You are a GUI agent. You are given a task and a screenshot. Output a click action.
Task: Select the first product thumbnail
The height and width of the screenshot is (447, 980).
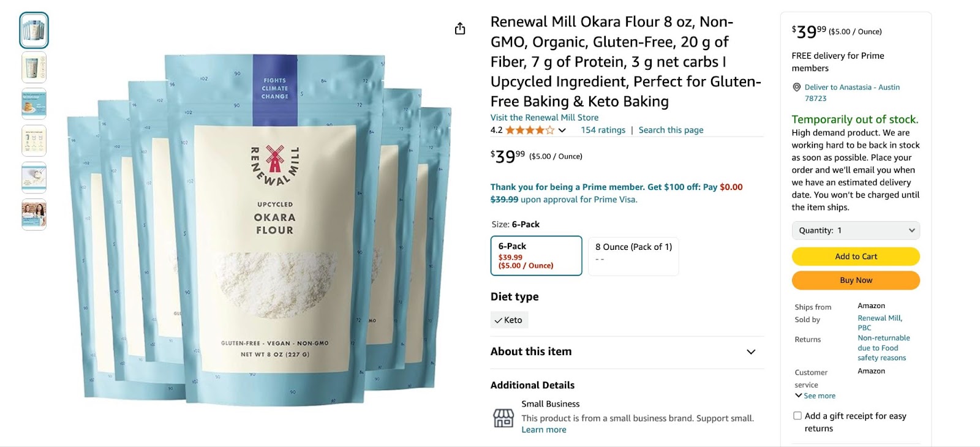(34, 30)
